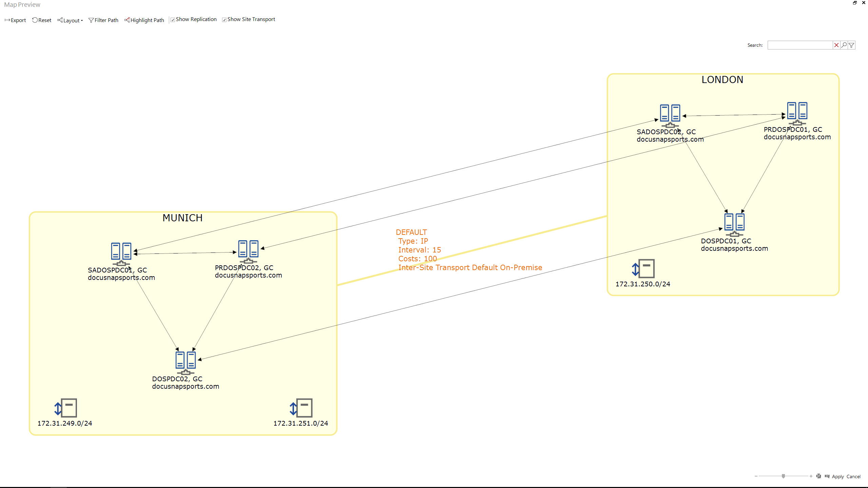
Task: Click the fit-to-window zoom icon
Action: coord(819,476)
